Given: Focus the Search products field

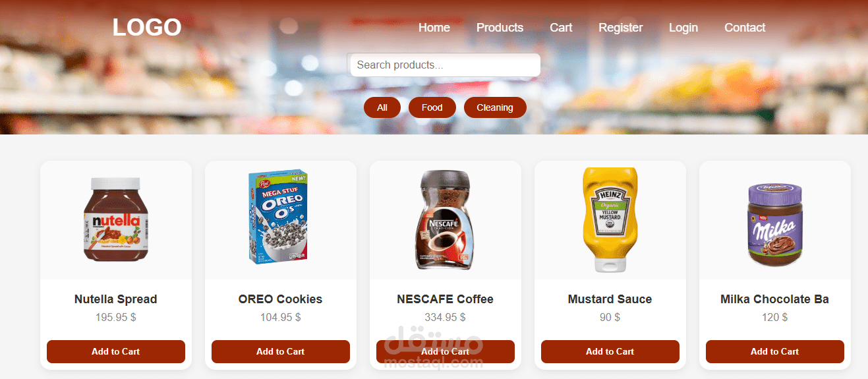Looking at the screenshot, I should click(444, 65).
